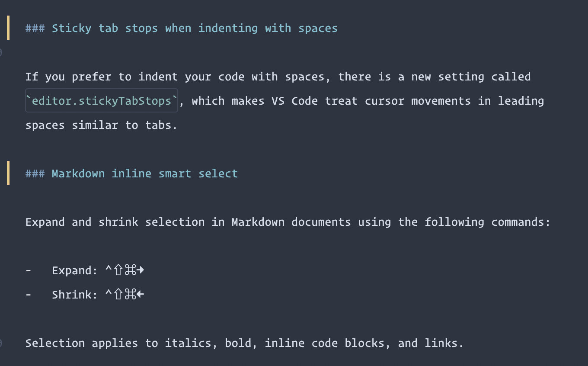Click the "###" marks before Markdown inline smart select
This screenshot has width=588, height=366.
(35, 174)
